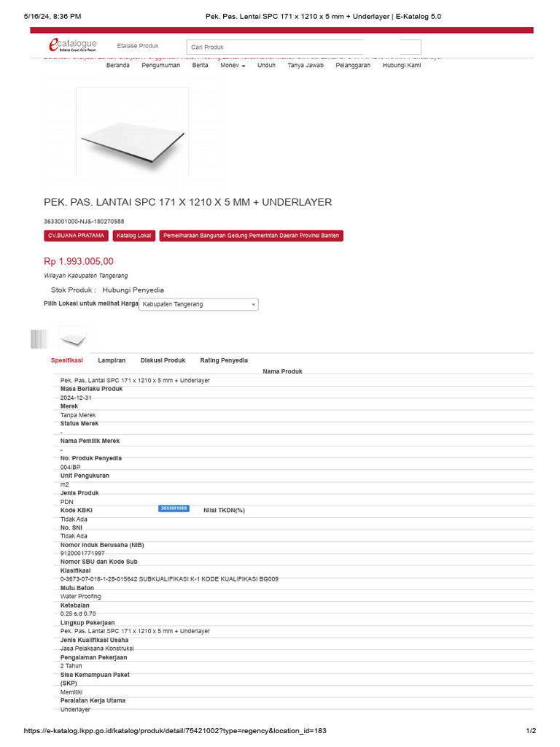
Task: Go to the Tanya Jawab page
Action: (x=306, y=65)
